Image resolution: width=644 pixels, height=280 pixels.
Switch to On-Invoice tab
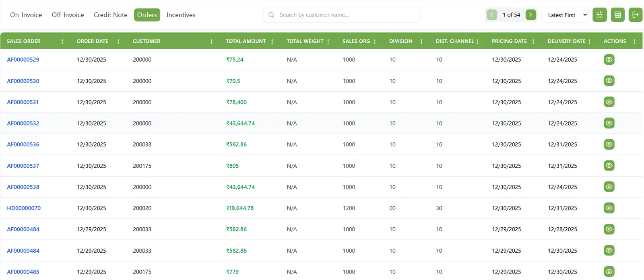pyautogui.click(x=26, y=15)
